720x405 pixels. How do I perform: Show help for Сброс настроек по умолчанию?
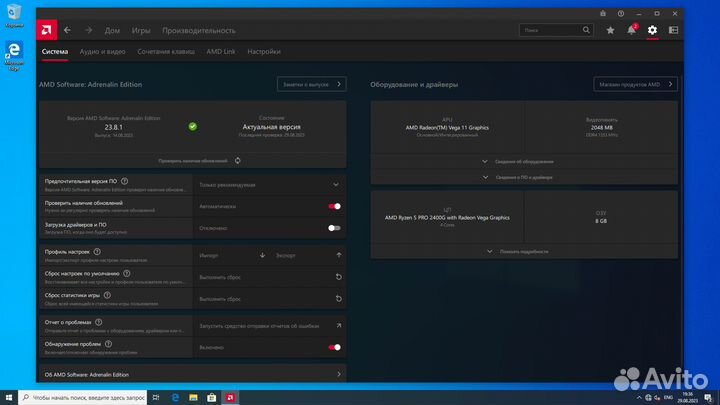click(127, 274)
